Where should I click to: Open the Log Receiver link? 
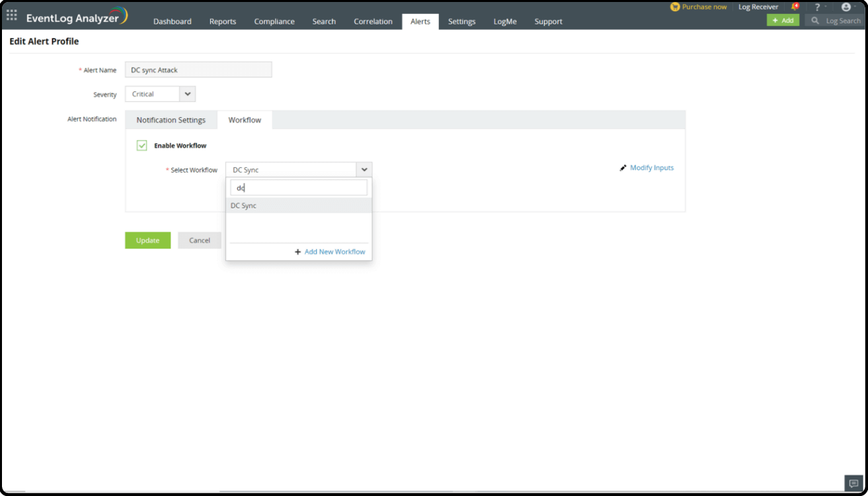tap(758, 7)
